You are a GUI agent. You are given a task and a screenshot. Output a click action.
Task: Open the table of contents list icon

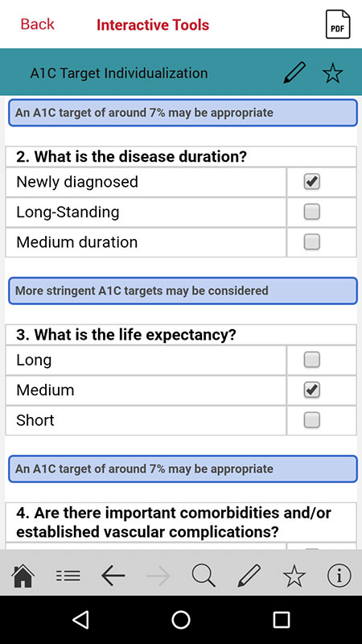click(68, 576)
